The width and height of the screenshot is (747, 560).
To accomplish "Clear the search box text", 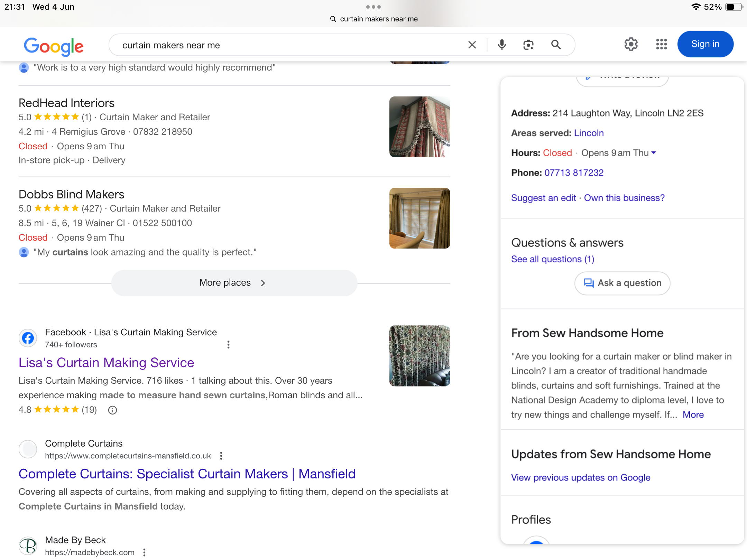I will tap(472, 45).
